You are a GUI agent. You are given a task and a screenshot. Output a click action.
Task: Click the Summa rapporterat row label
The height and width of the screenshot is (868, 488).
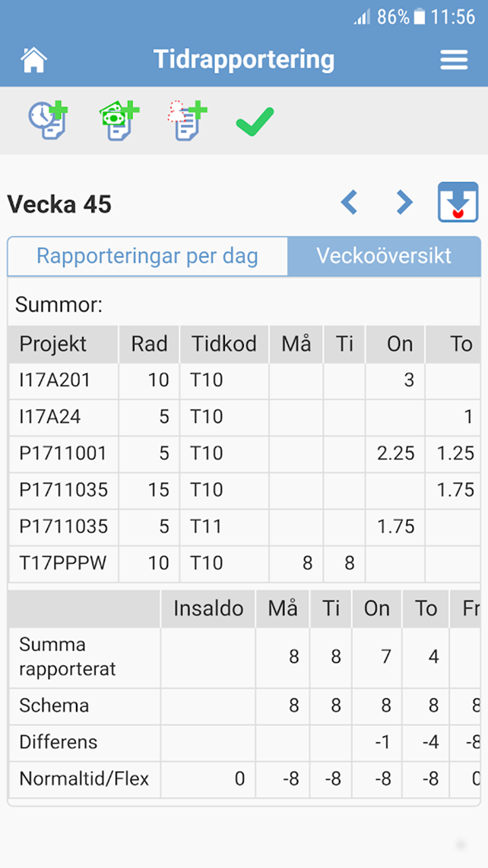[67, 656]
